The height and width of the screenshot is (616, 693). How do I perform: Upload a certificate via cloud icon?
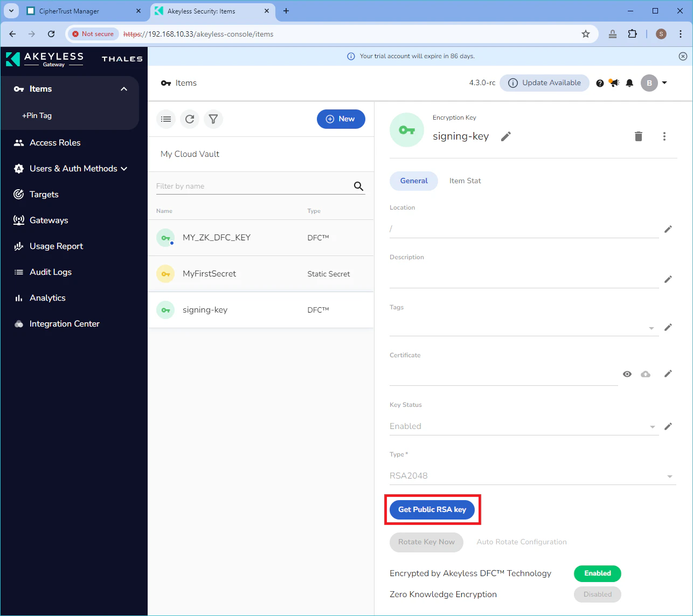(x=646, y=374)
